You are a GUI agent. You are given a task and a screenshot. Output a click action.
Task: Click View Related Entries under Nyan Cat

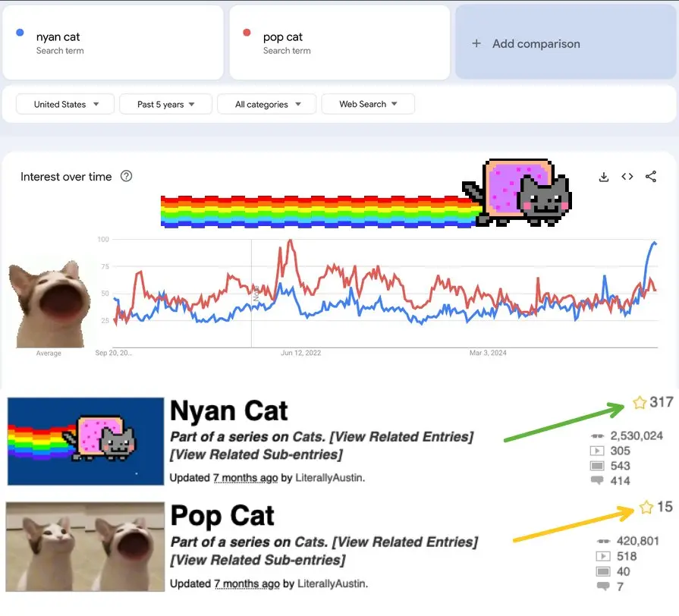pos(401,437)
